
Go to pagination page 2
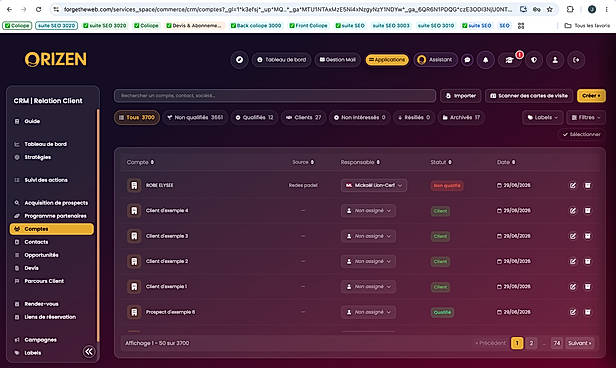[x=531, y=343]
